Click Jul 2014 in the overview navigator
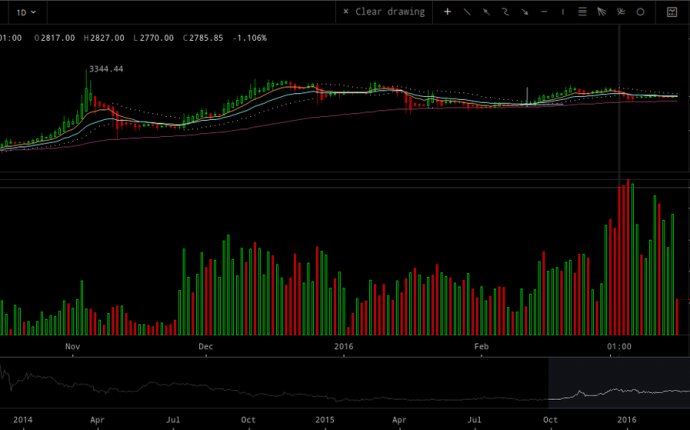Viewport: 690px width, 430px height. point(173,420)
